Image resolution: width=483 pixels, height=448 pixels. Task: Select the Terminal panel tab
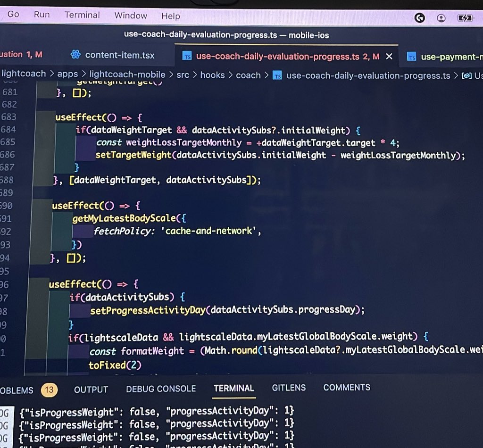234,388
